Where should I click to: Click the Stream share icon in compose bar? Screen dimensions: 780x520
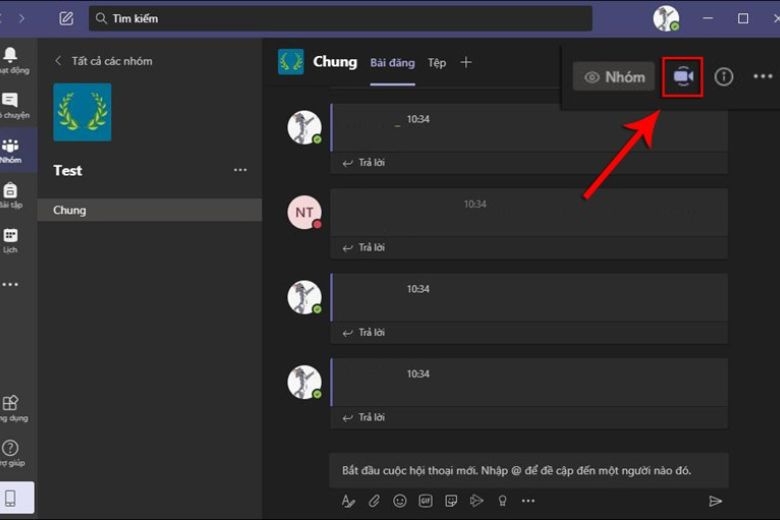point(477,501)
